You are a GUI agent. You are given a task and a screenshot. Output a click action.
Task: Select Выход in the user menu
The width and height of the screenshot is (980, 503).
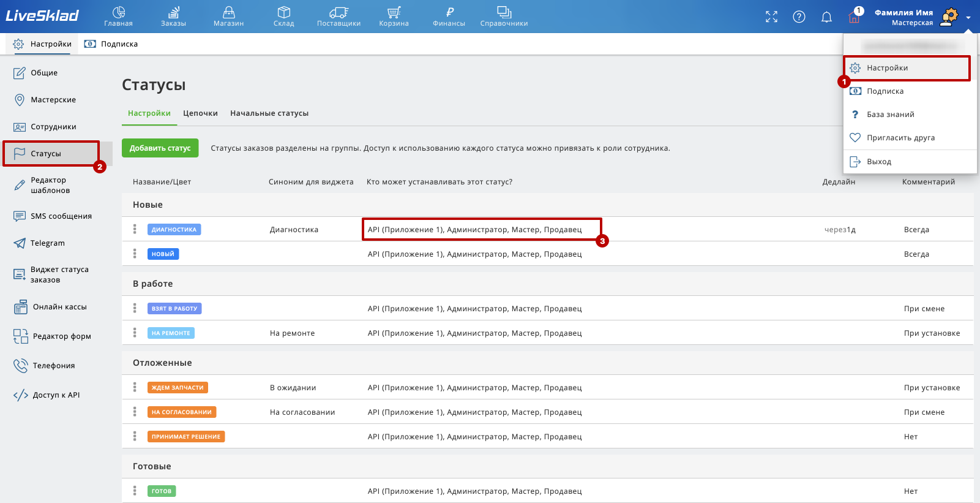pos(879,162)
